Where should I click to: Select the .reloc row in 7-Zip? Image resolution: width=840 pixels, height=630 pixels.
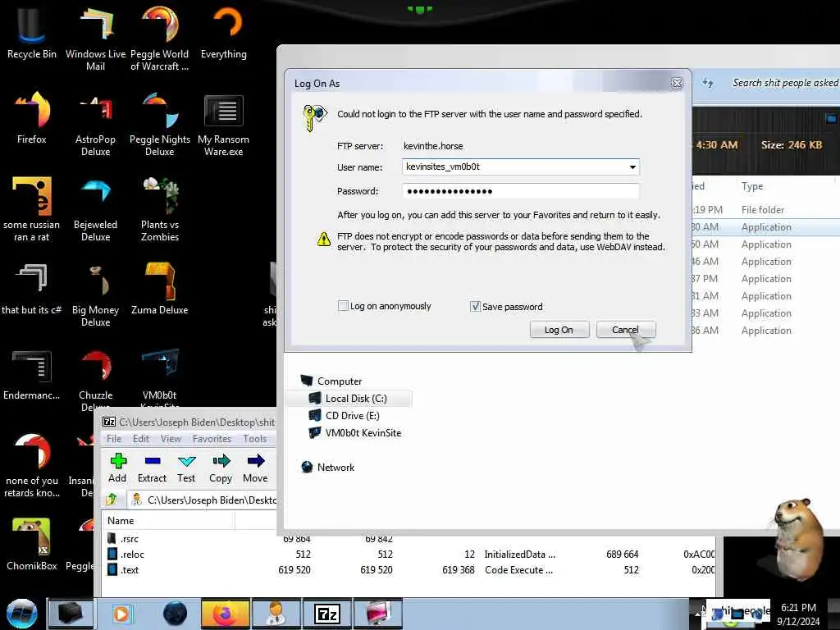[x=407, y=554]
